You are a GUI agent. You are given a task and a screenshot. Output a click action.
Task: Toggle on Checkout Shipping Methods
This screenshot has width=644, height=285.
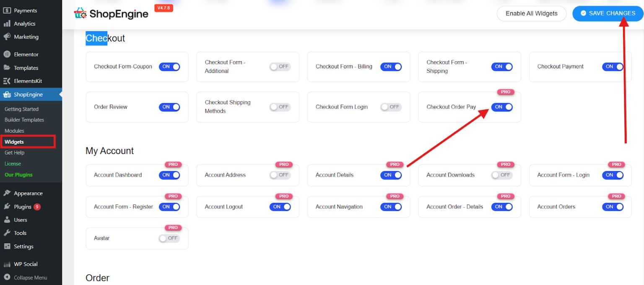pyautogui.click(x=280, y=107)
